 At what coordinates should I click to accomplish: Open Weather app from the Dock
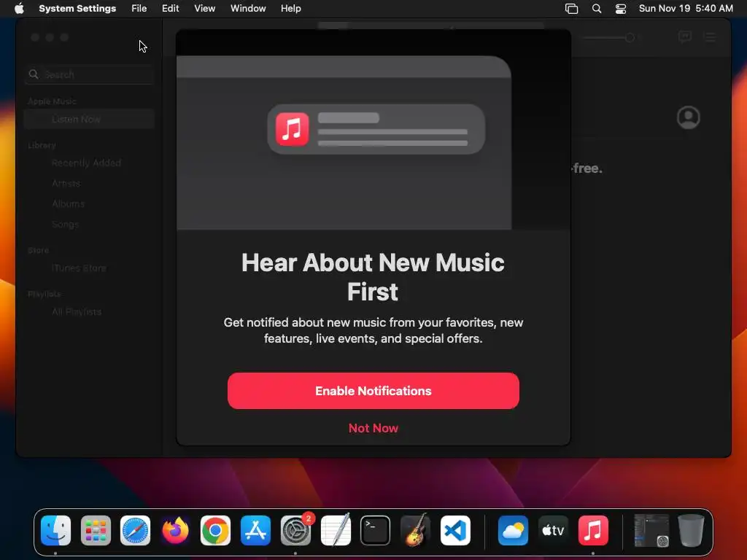click(x=513, y=531)
